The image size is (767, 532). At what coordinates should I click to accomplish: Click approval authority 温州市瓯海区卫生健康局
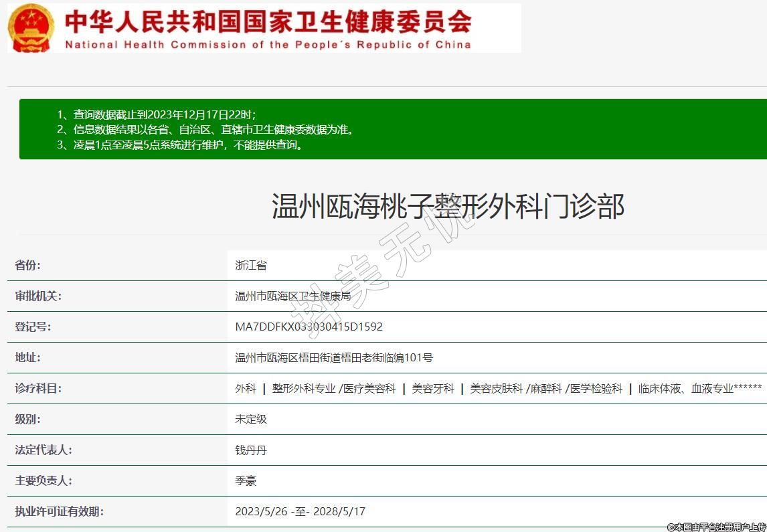pos(292,296)
